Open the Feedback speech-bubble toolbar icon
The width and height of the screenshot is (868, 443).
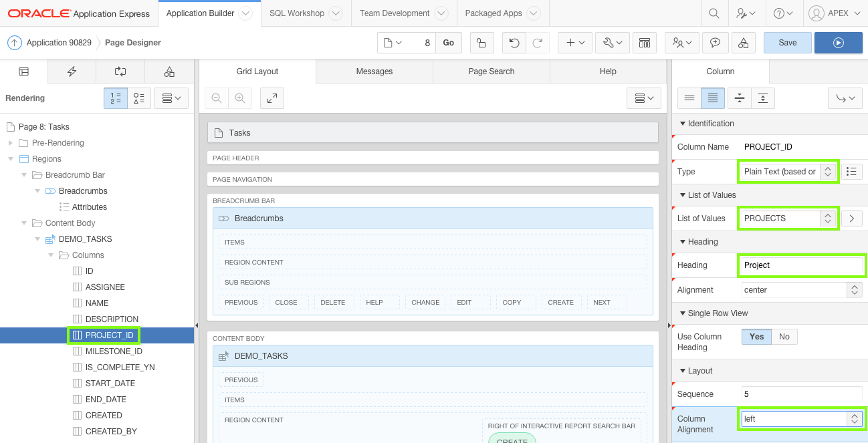point(715,42)
